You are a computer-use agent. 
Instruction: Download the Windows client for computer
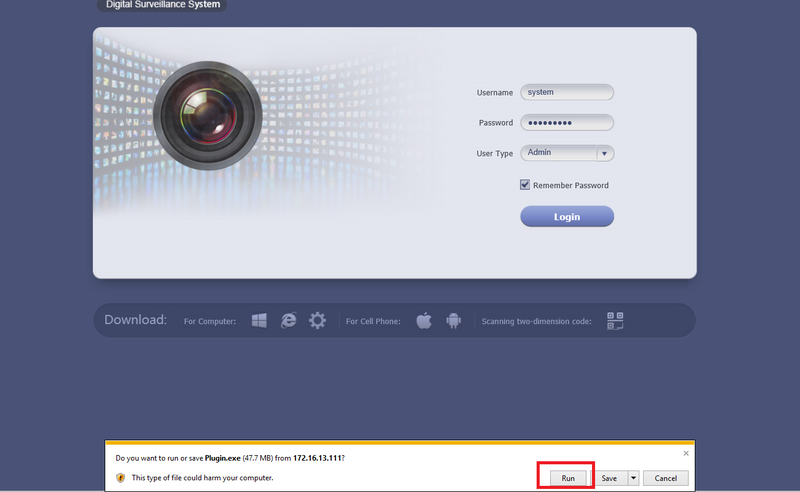259,321
